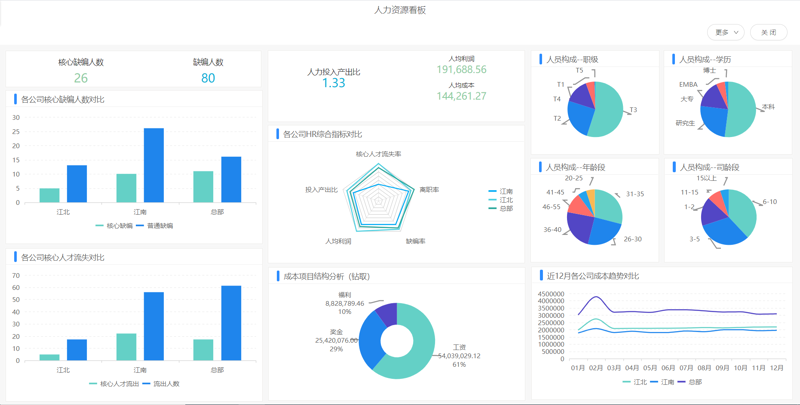Toggle 核心人才流出 legend item
Screen dimensions: 800x405
(x=114, y=384)
